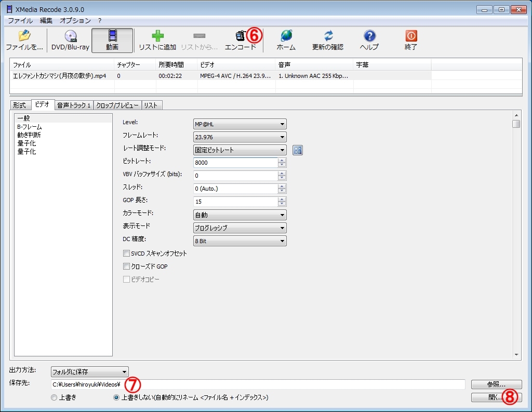Viewport: 532px width, 412px height.
Task: Open the オプション menu
Action: 75,20
